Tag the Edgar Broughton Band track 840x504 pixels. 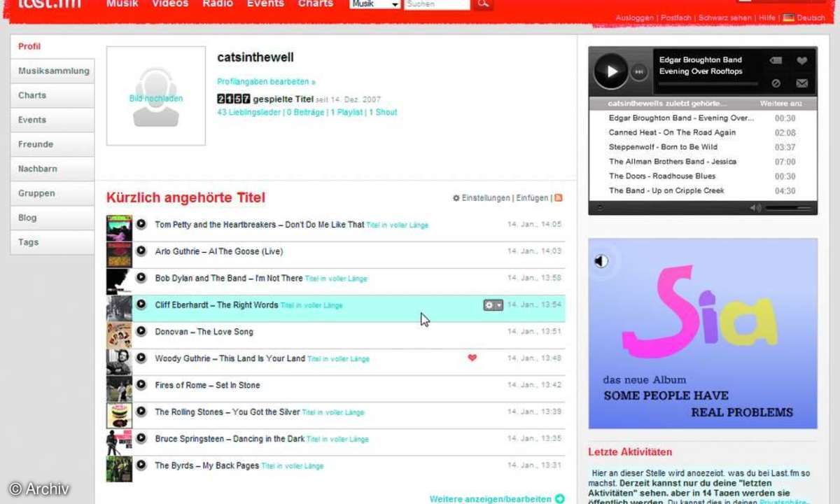[776, 61]
